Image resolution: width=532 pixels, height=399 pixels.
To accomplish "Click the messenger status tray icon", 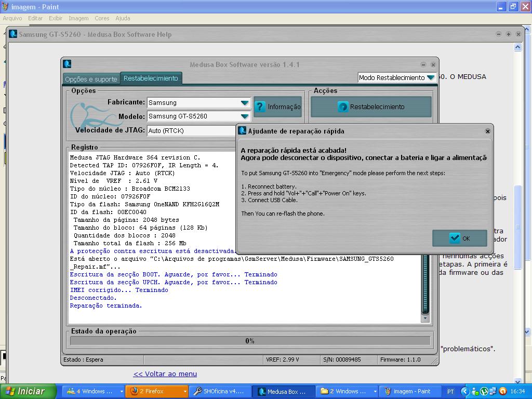I will click(475, 392).
